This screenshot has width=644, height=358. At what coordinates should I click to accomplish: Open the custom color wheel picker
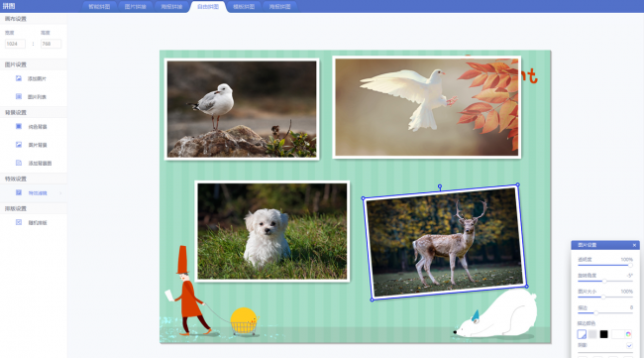[x=628, y=334]
